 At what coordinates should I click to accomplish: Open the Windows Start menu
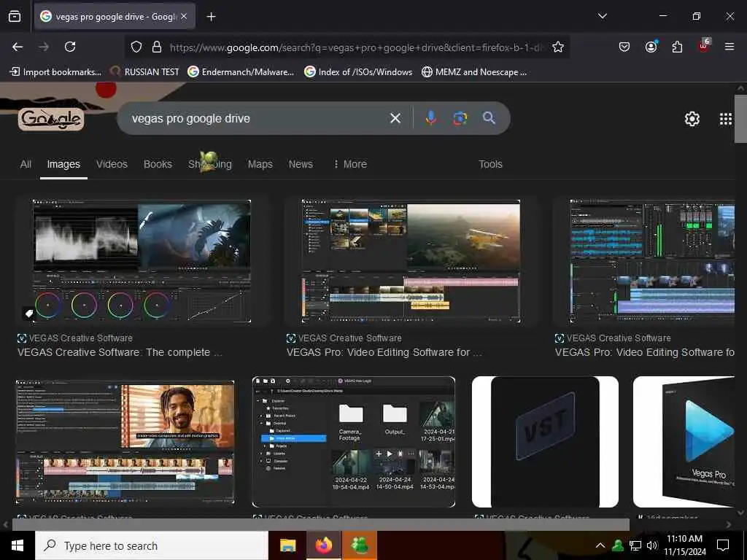tap(18, 545)
